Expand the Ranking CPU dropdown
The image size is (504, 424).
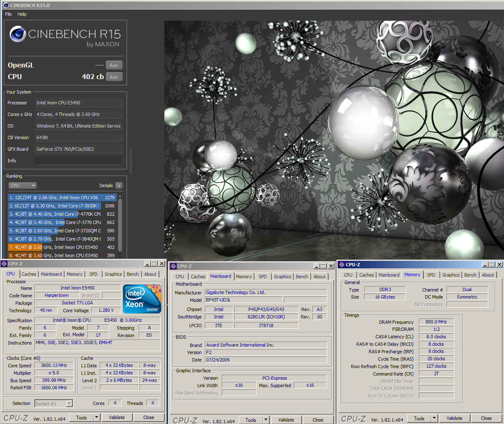point(22,185)
